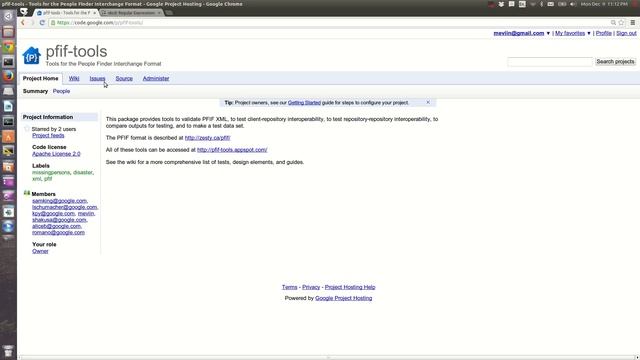640x360 pixels.
Task: Bookmark the page with the star icon
Action: click(x=621, y=22)
